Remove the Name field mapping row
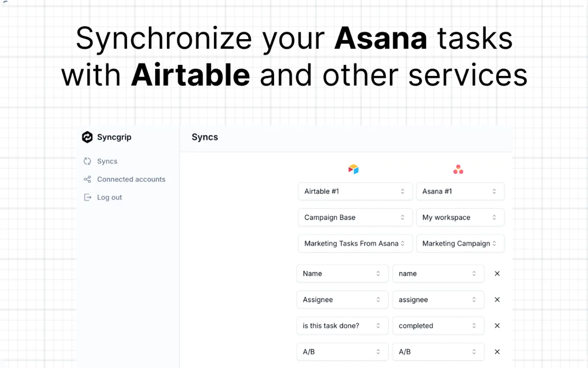 [497, 273]
